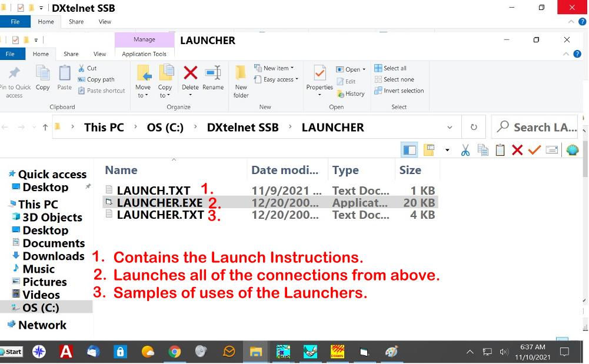The height and width of the screenshot is (364, 589).
Task: Expand the Open button dropdown
Action: click(364, 69)
